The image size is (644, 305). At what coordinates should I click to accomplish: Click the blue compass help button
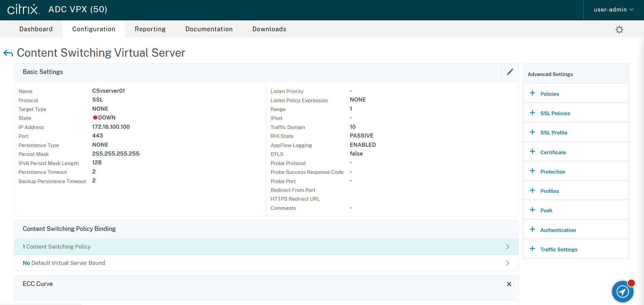click(x=622, y=291)
